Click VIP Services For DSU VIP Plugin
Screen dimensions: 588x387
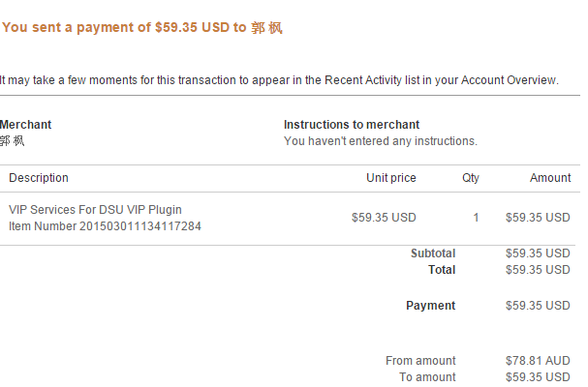[x=95, y=209]
